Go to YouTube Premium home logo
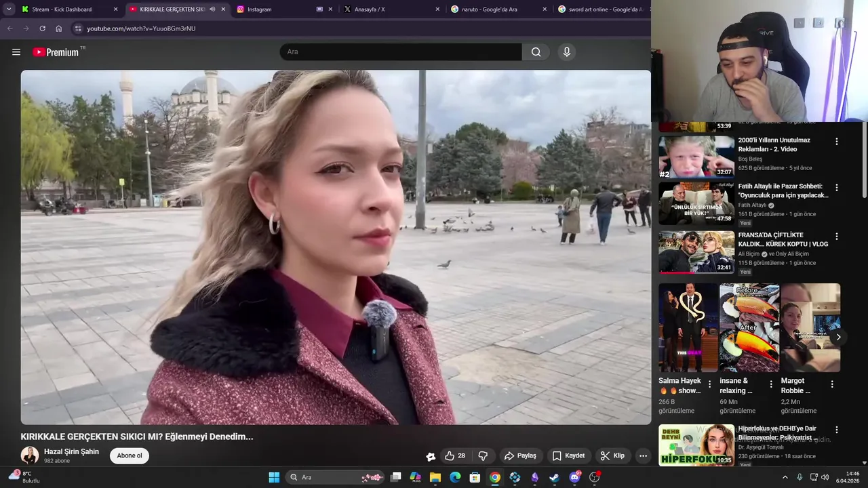This screenshot has height=488, width=868. (x=56, y=52)
